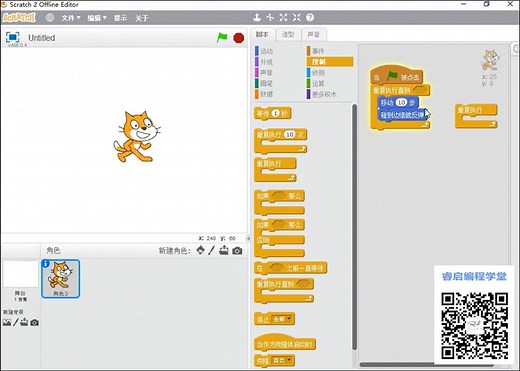Switch to the 脚本 tab

coord(262,34)
